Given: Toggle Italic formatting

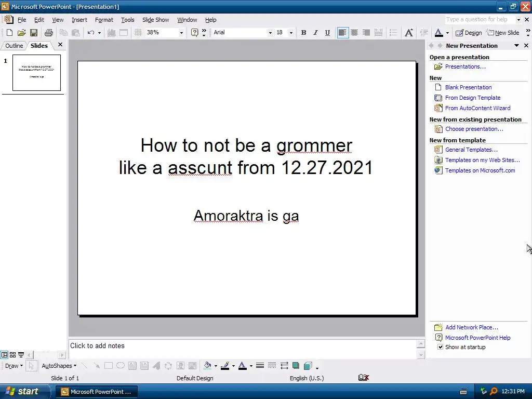Looking at the screenshot, I should (x=315, y=33).
